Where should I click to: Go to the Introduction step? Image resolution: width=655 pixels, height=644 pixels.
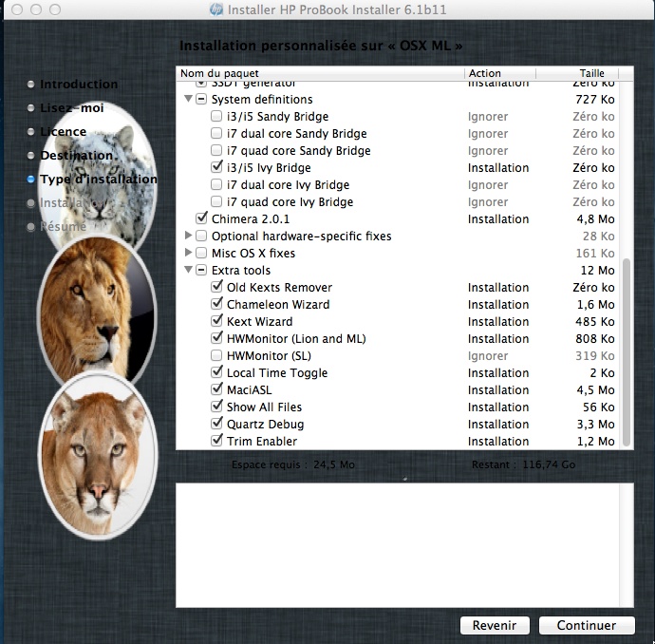[x=79, y=84]
